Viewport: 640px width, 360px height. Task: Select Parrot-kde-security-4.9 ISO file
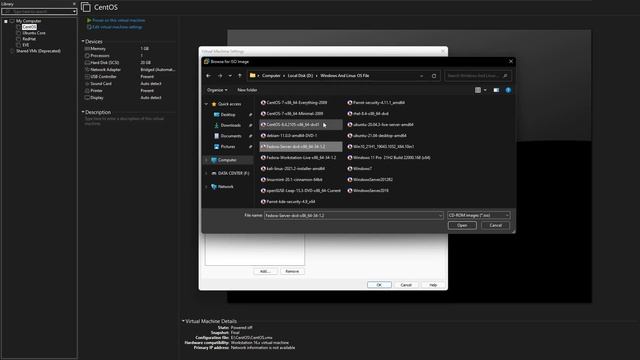[288, 202]
